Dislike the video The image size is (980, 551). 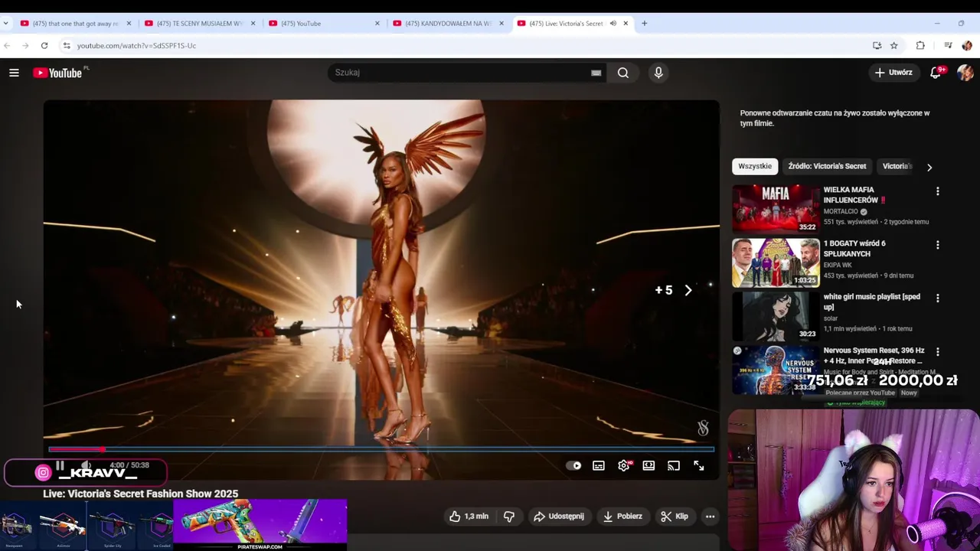tap(509, 517)
